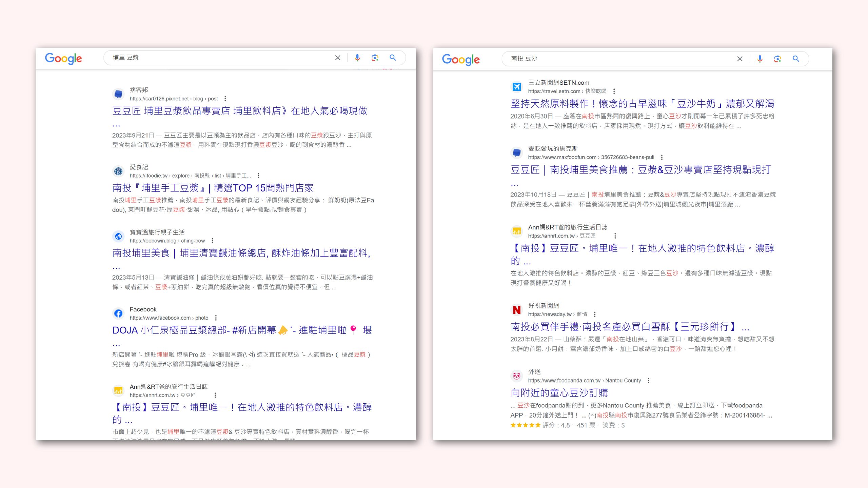Open more options for the maxfoodfun.com result
This screenshot has width=868, height=488.
point(662,157)
